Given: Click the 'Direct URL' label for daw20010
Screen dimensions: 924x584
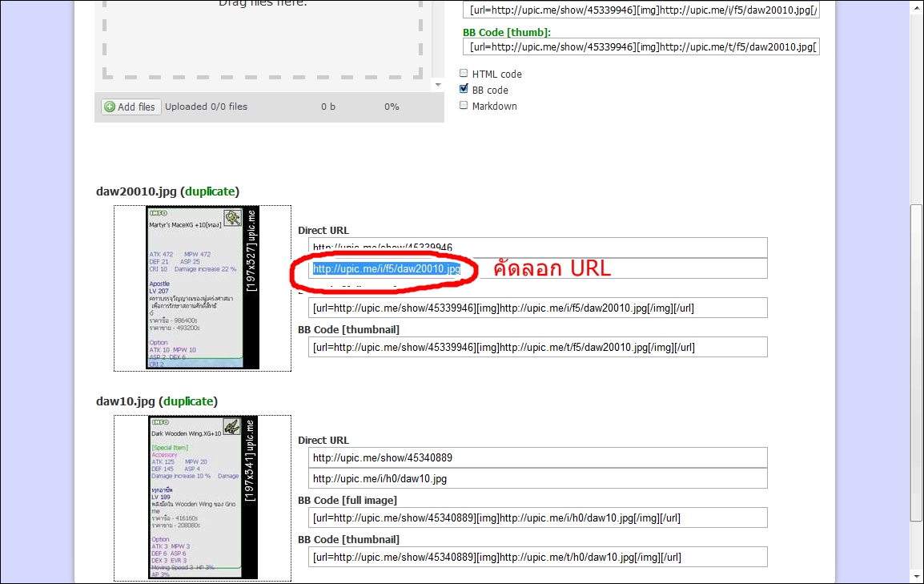Looking at the screenshot, I should coord(323,231).
